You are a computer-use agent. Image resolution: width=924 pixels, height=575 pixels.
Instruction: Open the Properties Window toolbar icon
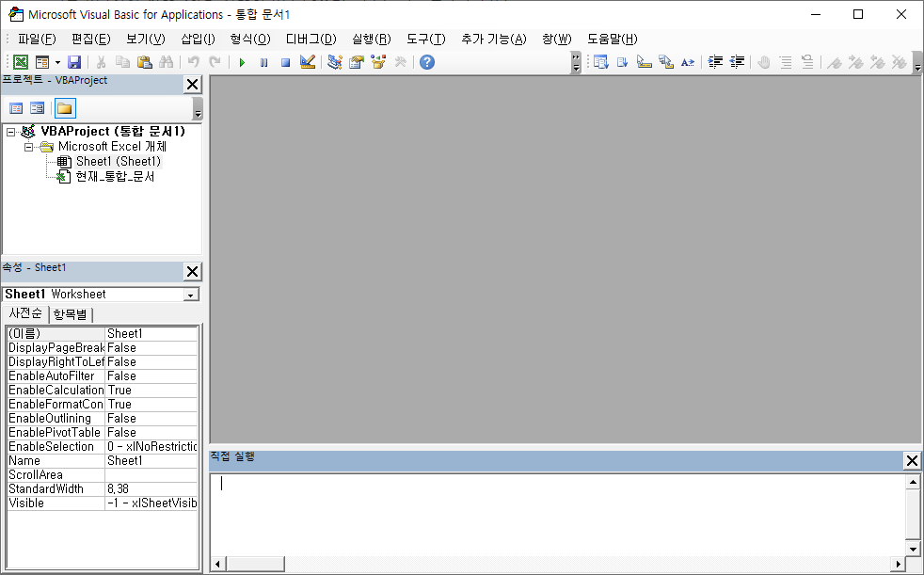tap(357, 62)
